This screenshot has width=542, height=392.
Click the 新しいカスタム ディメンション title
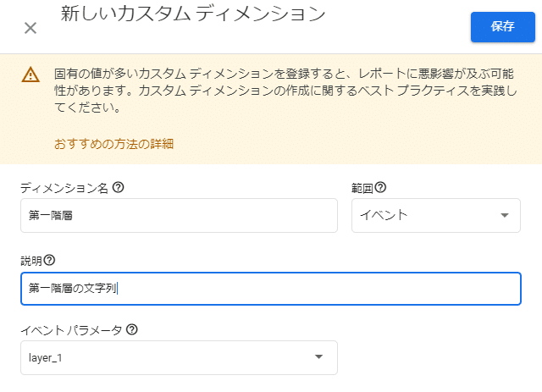(193, 14)
